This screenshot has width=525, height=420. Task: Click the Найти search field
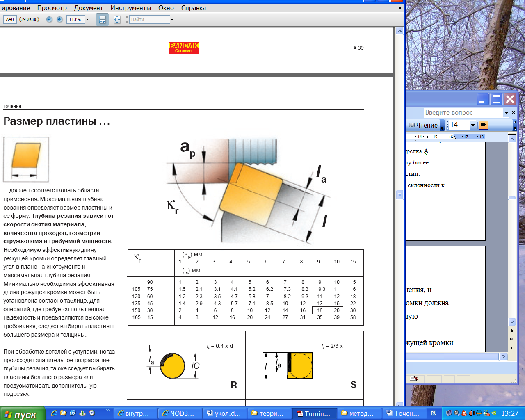coord(150,19)
